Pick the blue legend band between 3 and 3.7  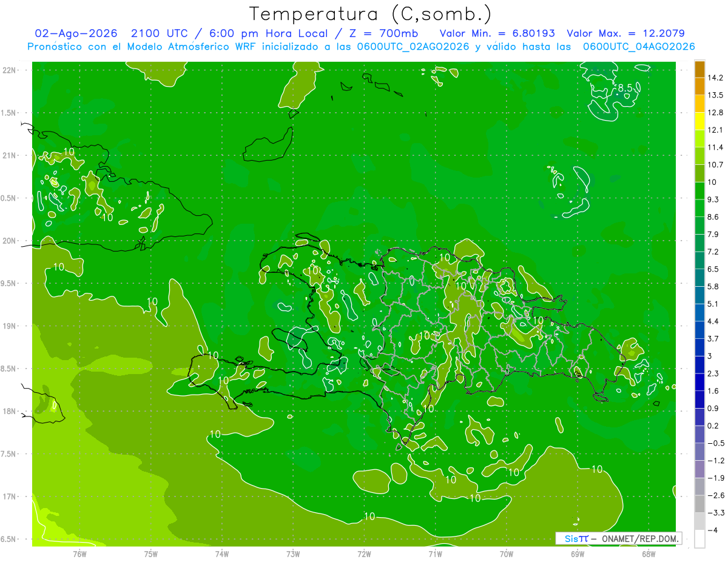pos(699,347)
